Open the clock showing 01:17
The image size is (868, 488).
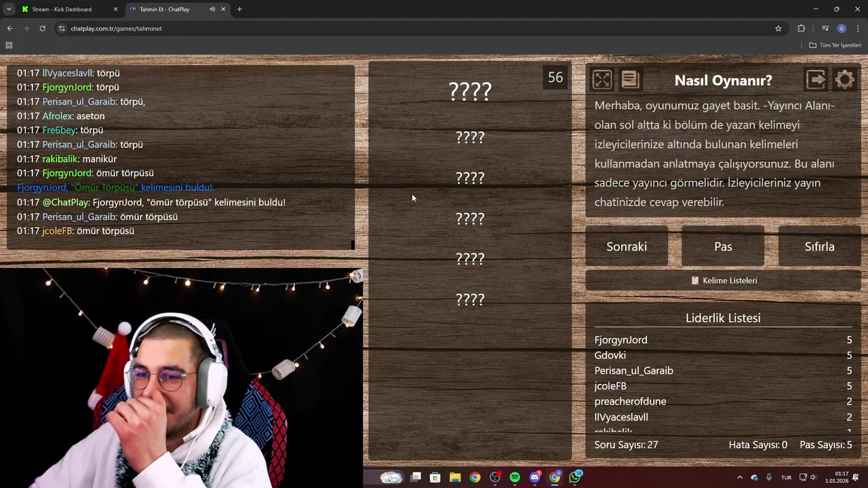pos(835,477)
